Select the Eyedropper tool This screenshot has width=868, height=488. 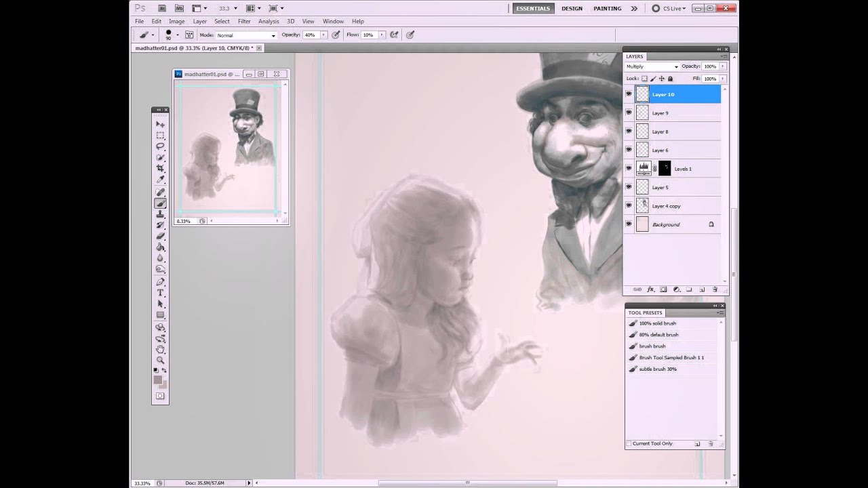click(160, 180)
